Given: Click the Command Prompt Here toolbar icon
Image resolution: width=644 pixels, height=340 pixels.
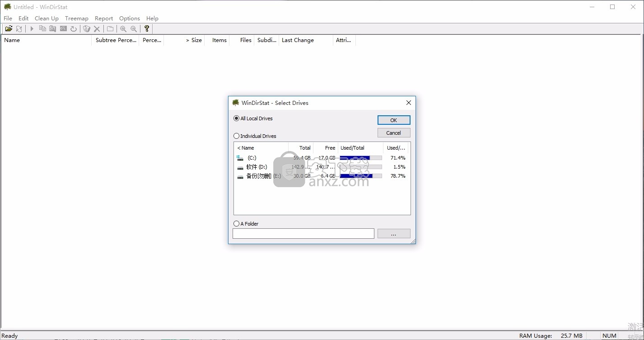Looking at the screenshot, I should pos(63,28).
